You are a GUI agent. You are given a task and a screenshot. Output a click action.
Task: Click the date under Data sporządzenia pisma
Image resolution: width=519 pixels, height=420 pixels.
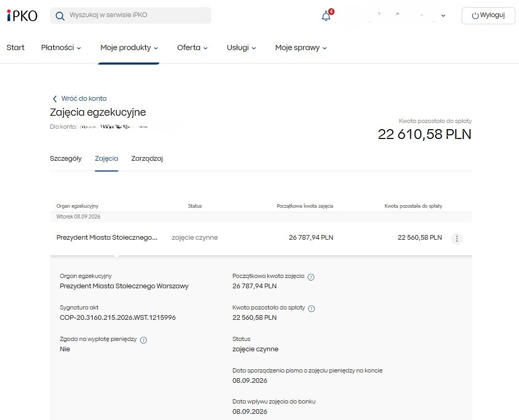[250, 381]
